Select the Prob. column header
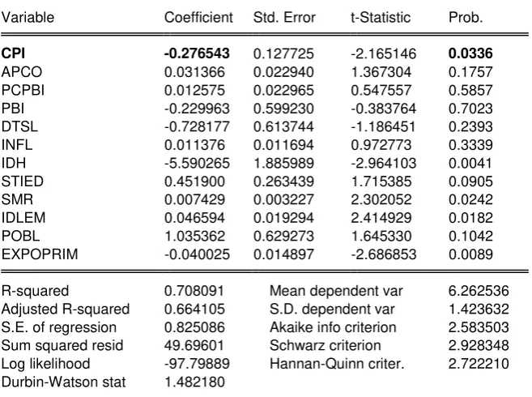532x397 pixels. 466,17
